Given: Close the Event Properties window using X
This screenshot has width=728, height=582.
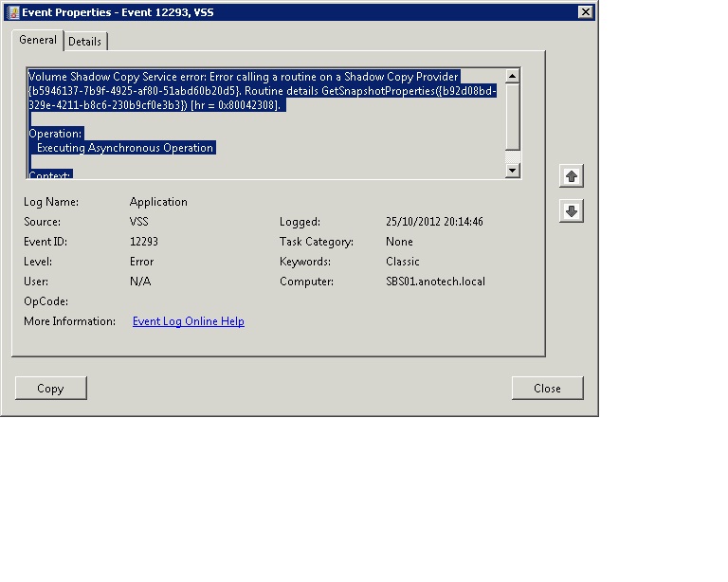Looking at the screenshot, I should (586, 12).
